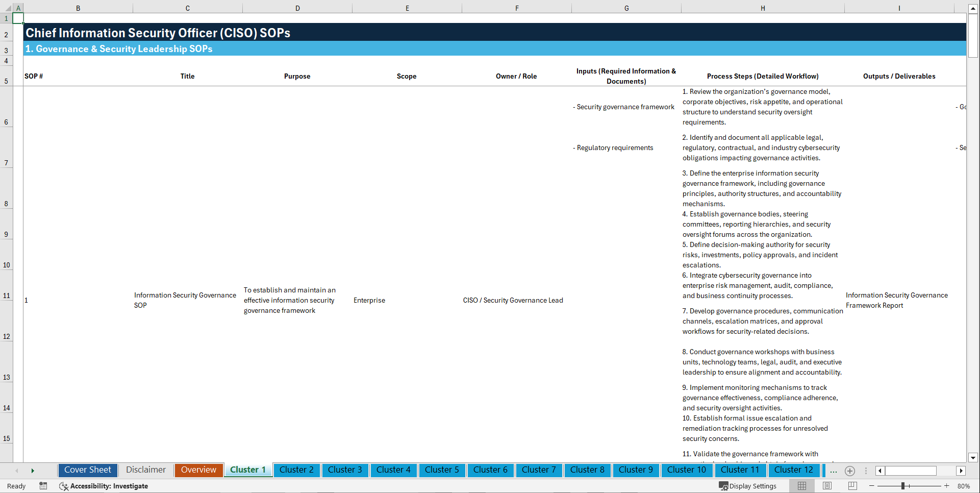Open Accessibility: Investigate checker
Viewport: 980px width, 493px height.
coord(104,486)
